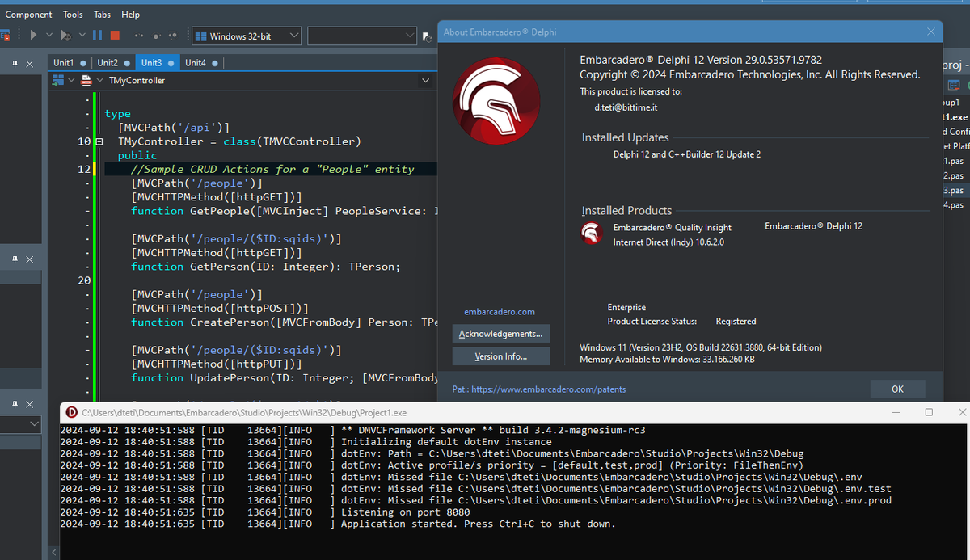Open the Run with debugger dropdown arrow
The width and height of the screenshot is (970, 560).
pyautogui.click(x=82, y=36)
